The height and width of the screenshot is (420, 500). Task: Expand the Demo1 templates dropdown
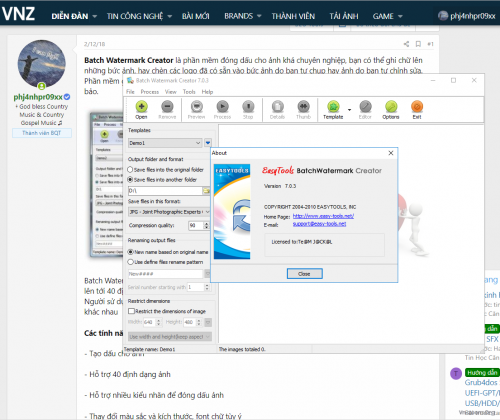pos(165,143)
